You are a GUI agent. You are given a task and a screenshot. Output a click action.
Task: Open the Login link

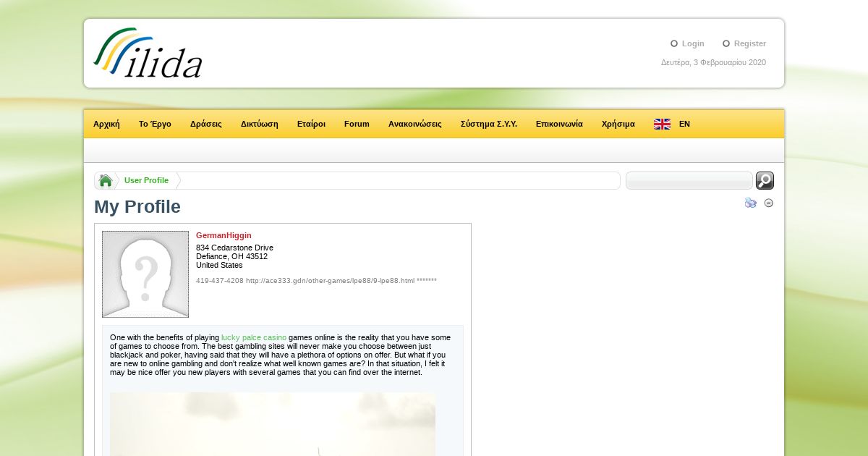pyautogui.click(x=693, y=44)
